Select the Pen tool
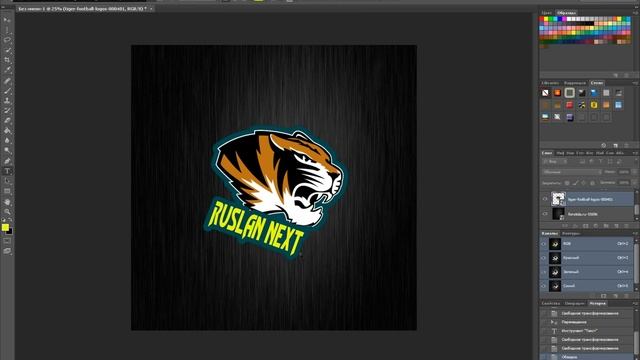 pos(7,161)
